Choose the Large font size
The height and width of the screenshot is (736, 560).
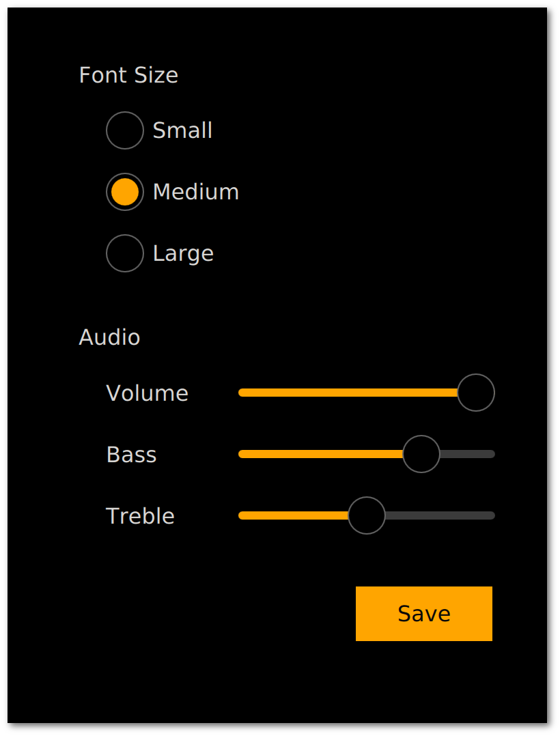(125, 253)
